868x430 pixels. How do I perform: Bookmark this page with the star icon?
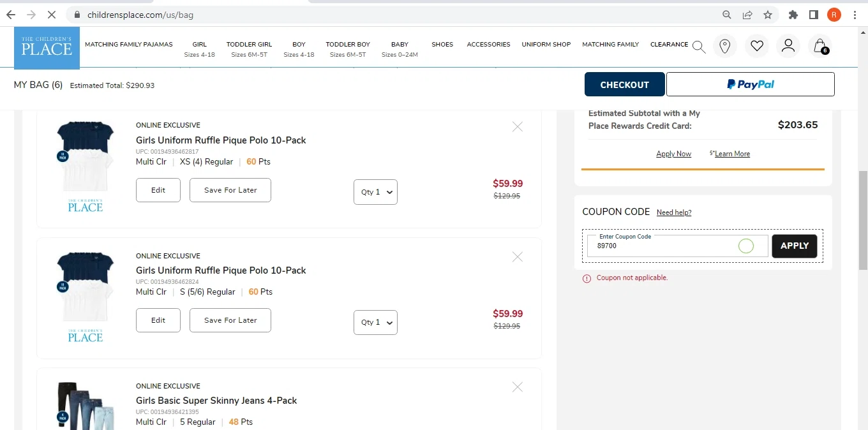pos(768,15)
